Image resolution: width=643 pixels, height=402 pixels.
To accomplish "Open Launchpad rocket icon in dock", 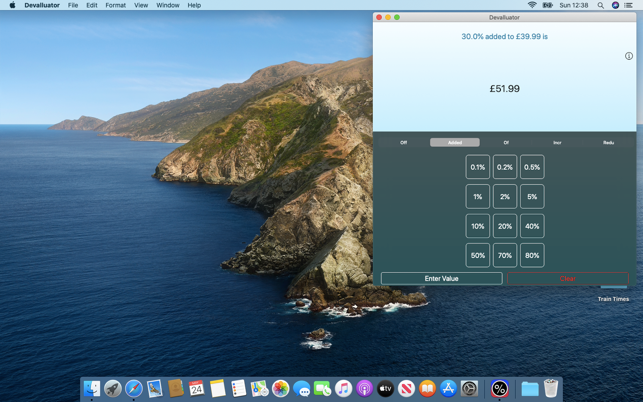I will pos(112,388).
